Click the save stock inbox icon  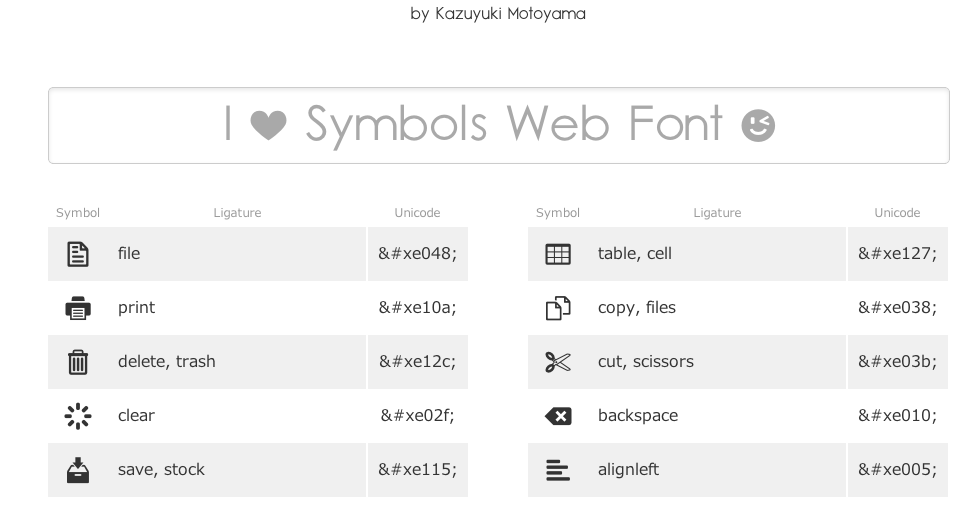click(x=78, y=470)
